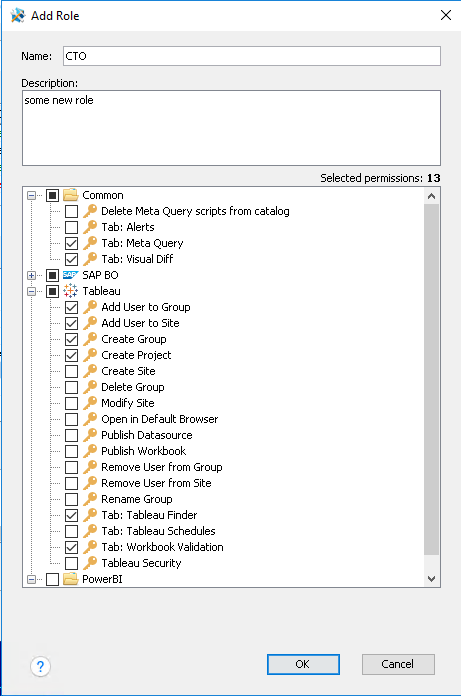Click key icon beside Remove User from Site
The image size is (461, 696).
(x=90, y=482)
